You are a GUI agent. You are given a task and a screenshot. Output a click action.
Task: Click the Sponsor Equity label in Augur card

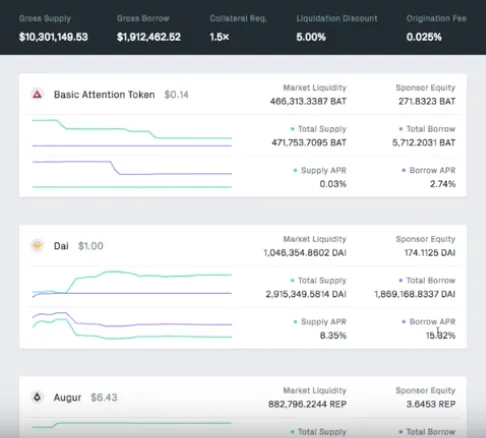click(425, 390)
